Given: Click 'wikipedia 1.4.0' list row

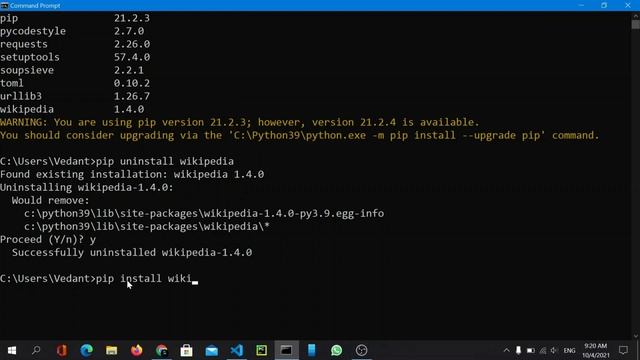Looking at the screenshot, I should (x=72, y=109).
